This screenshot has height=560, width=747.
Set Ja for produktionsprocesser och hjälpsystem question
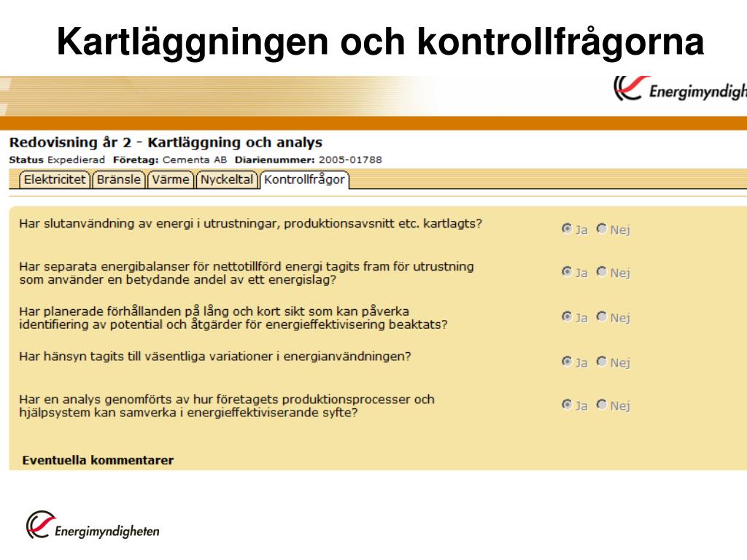pyautogui.click(x=566, y=404)
